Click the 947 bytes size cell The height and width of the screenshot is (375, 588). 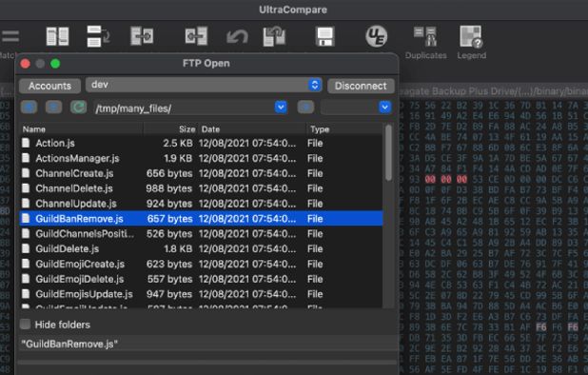[x=169, y=294]
